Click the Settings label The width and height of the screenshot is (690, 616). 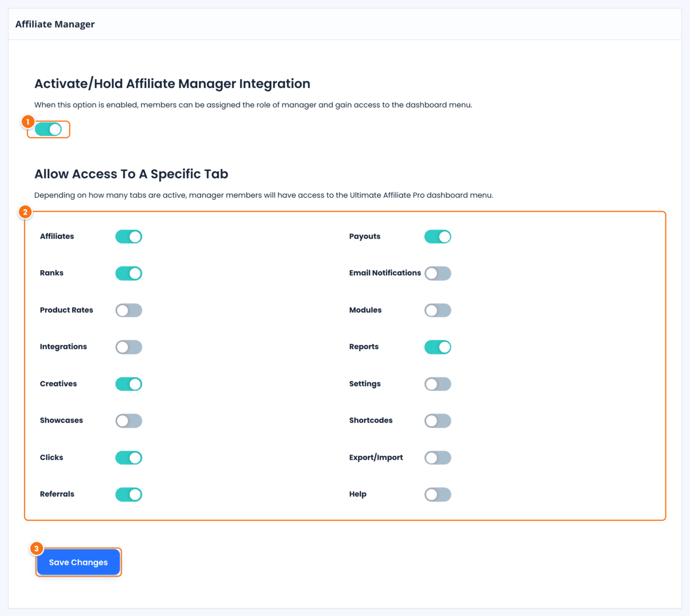[x=365, y=383]
